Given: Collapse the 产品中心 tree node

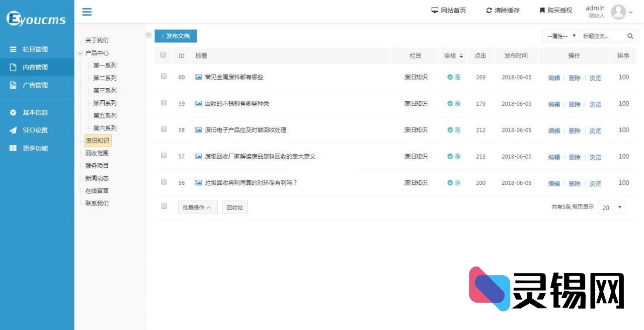Looking at the screenshot, I should click(82, 52).
